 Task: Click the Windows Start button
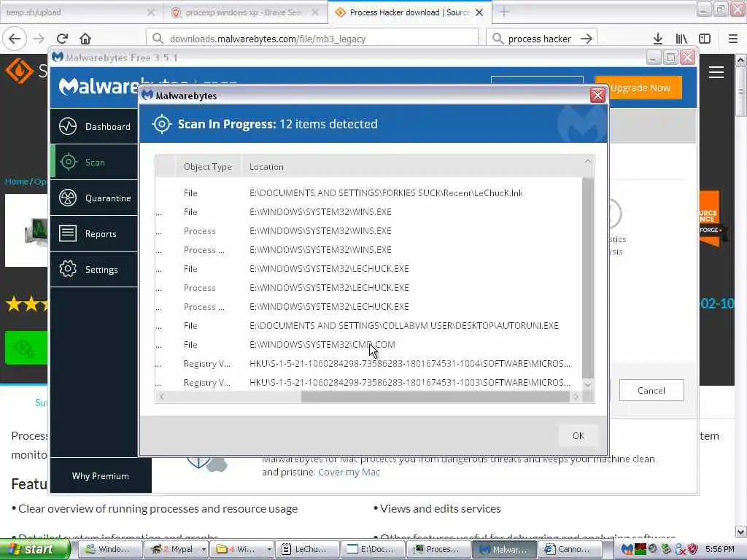pos(34,549)
